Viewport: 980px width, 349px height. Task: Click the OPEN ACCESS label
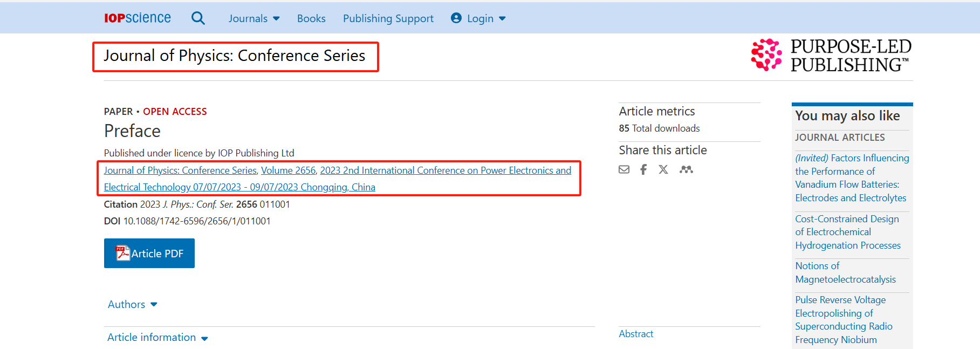tap(175, 112)
